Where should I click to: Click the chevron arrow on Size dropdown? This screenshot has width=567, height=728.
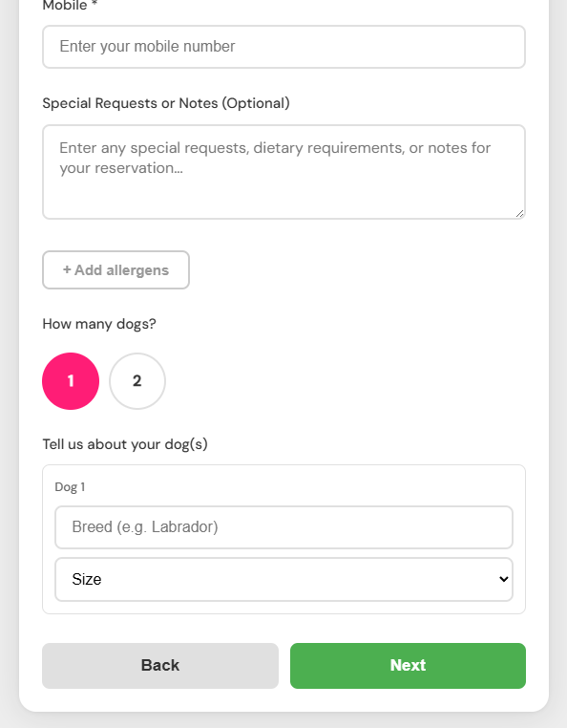(503, 579)
